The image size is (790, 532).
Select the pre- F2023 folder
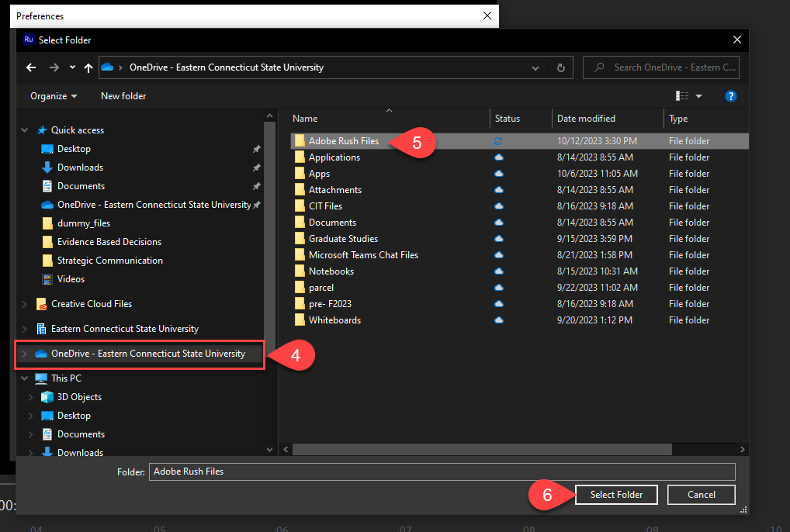point(330,304)
